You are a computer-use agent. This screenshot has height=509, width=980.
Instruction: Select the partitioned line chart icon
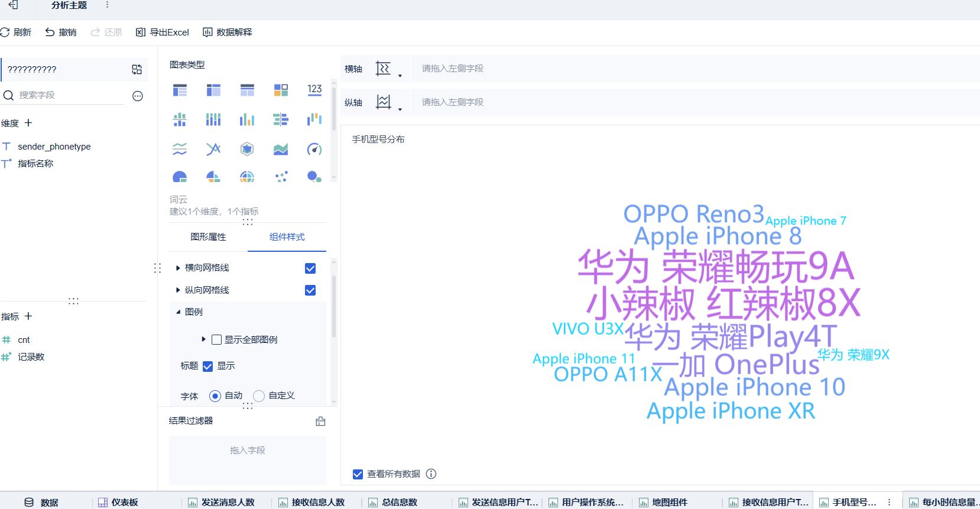[180, 149]
